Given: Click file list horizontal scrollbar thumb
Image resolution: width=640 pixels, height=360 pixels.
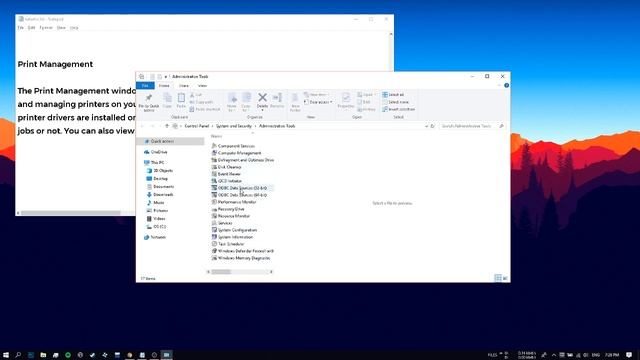Looking at the screenshot, I should (x=221, y=272).
